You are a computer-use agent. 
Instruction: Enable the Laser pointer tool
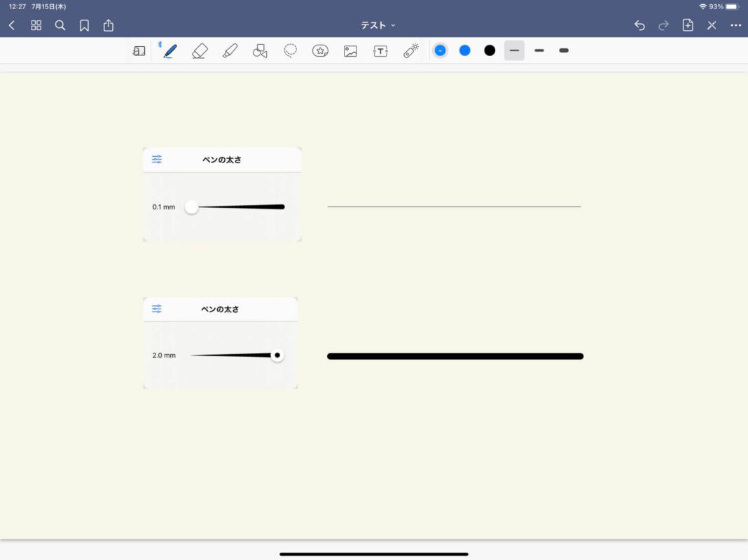tap(410, 50)
